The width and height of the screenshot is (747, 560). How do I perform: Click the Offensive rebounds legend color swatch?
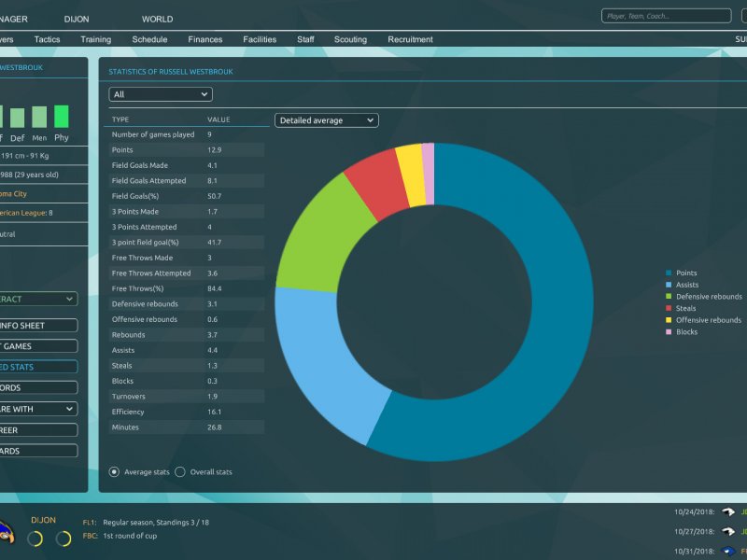point(669,320)
